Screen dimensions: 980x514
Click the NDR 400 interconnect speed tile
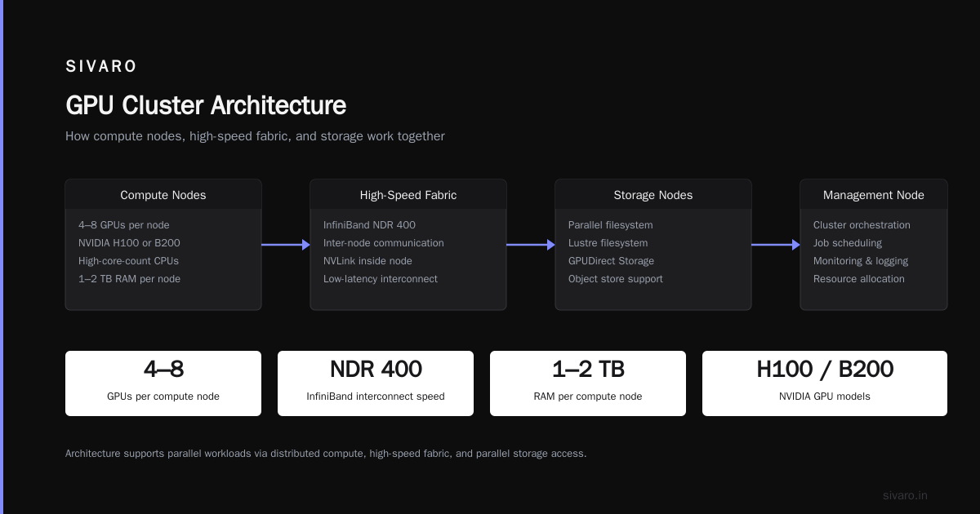point(376,383)
